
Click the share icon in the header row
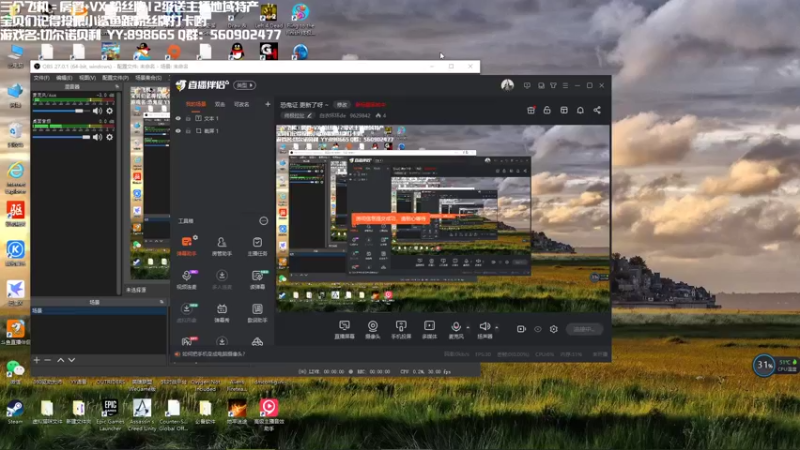[x=597, y=110]
